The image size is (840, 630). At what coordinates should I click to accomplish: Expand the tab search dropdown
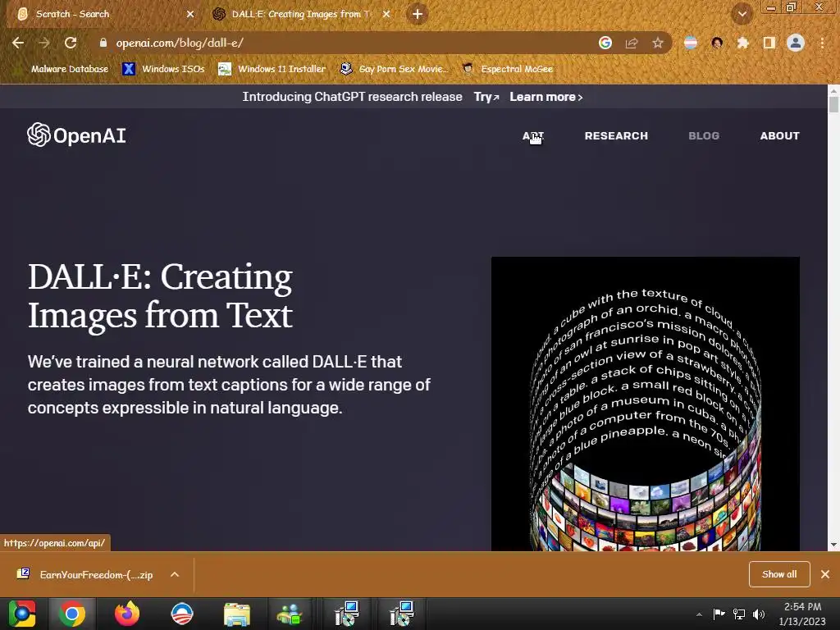coord(742,14)
